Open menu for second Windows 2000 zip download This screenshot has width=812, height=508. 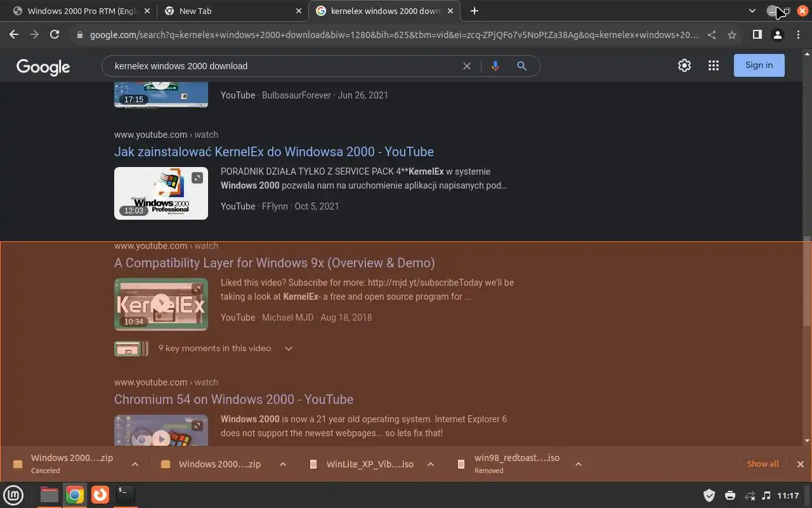pyautogui.click(x=283, y=464)
